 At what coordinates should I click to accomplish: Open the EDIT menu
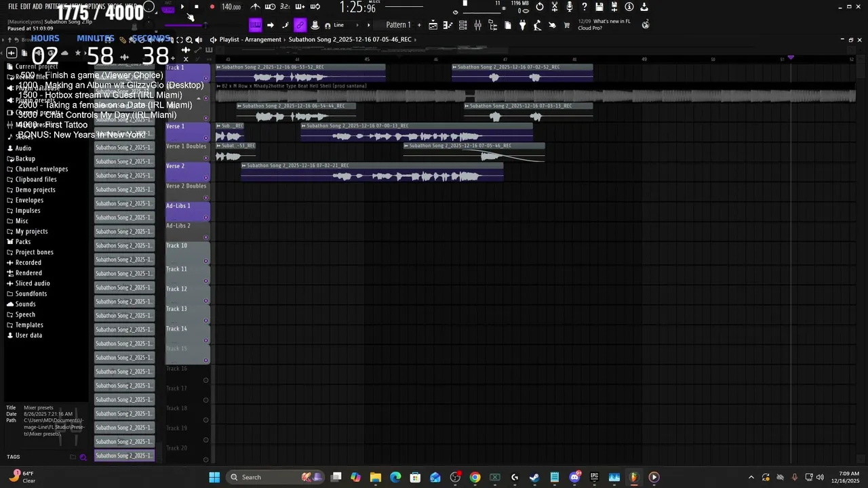25,6
